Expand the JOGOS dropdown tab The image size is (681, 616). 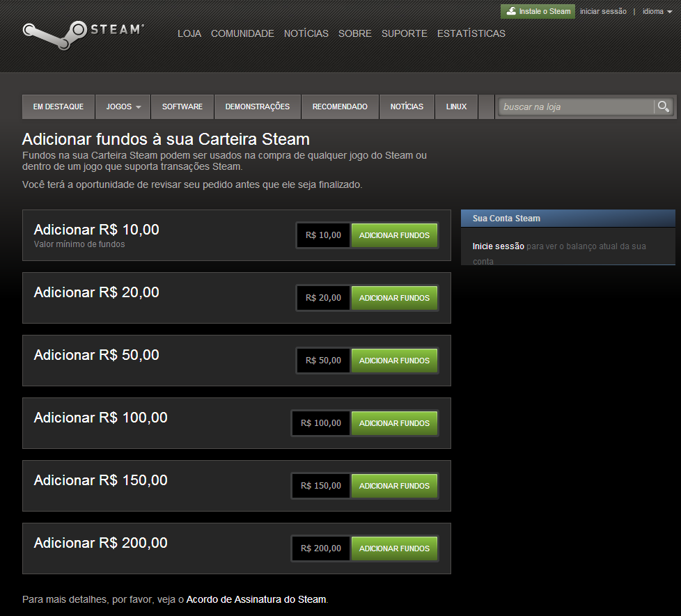point(123,106)
